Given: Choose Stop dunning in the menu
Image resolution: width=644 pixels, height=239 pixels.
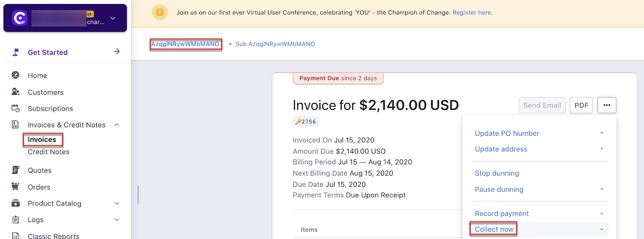Looking at the screenshot, I should (497, 173).
